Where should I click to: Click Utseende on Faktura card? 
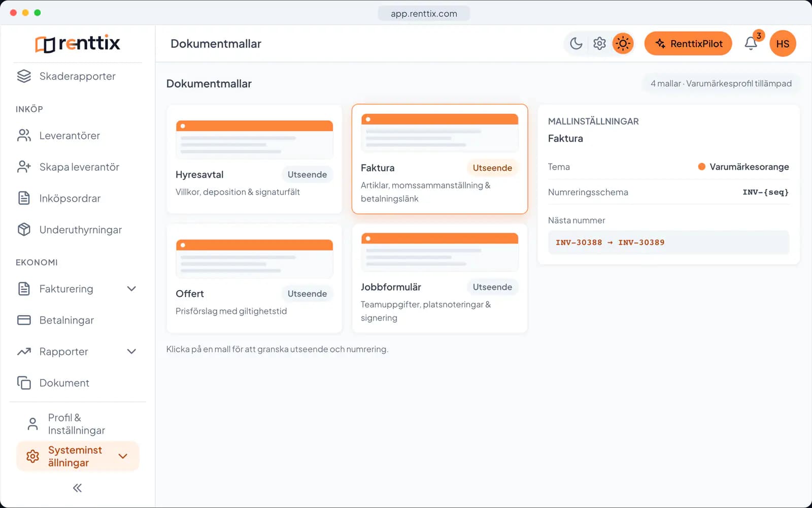pyautogui.click(x=492, y=168)
